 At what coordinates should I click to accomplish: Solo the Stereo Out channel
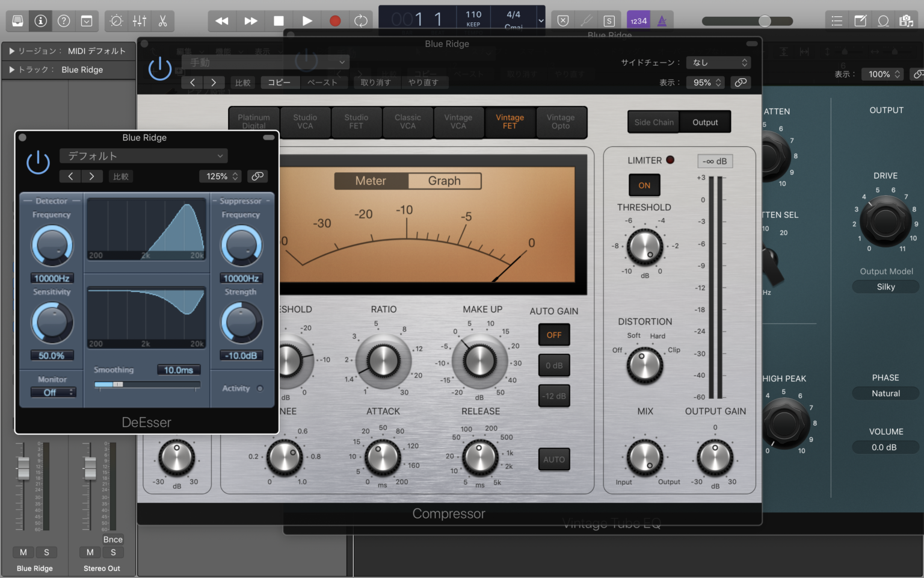pyautogui.click(x=112, y=552)
